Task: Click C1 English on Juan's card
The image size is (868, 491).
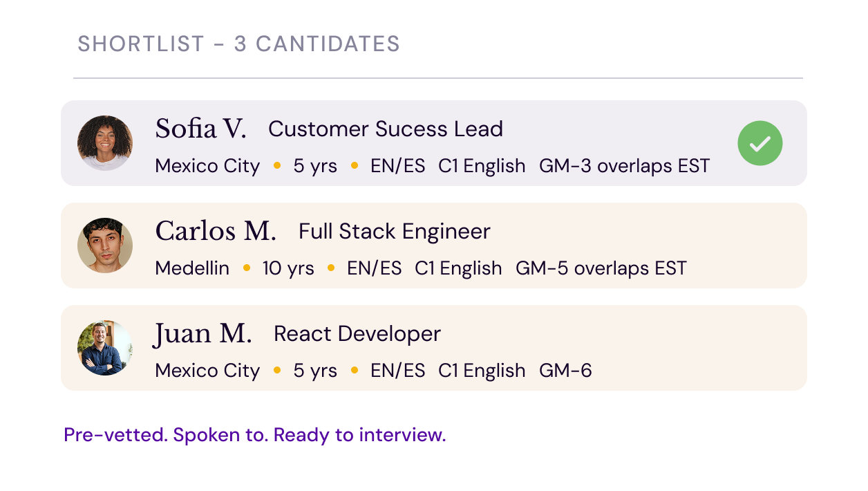Action: [x=482, y=371]
